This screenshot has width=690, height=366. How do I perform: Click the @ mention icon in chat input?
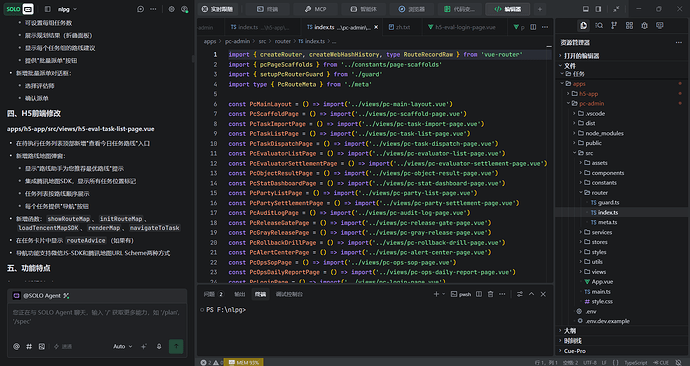16,347
